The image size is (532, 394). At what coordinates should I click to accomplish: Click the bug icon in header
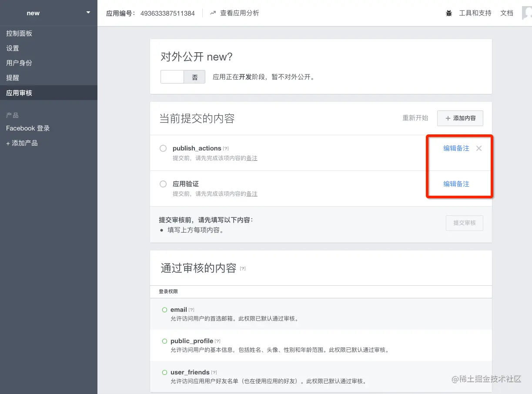coord(449,13)
